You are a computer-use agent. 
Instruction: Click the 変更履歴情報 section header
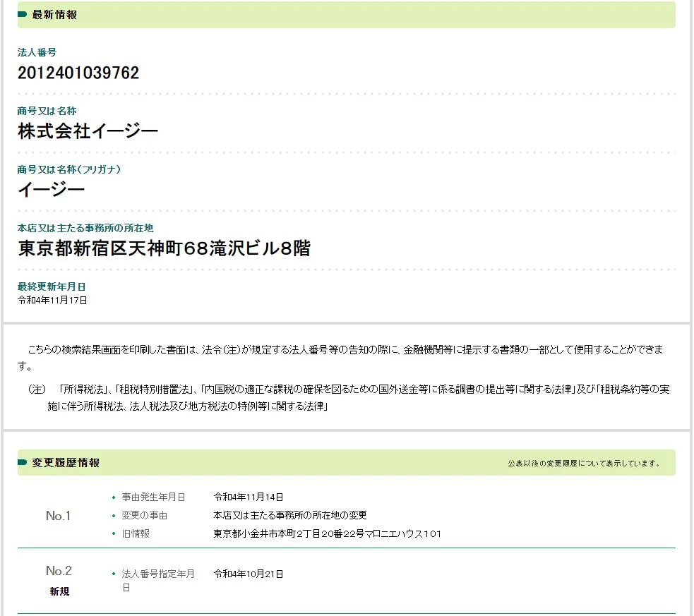(66, 463)
